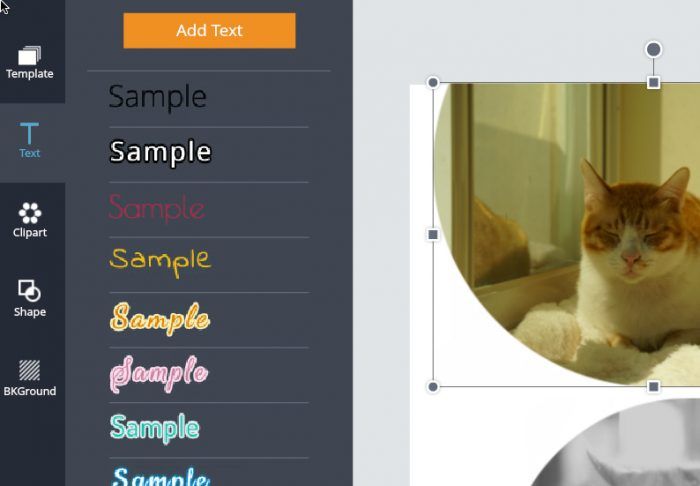Click the orange Add Text button
This screenshot has width=700, height=486.
click(x=209, y=30)
